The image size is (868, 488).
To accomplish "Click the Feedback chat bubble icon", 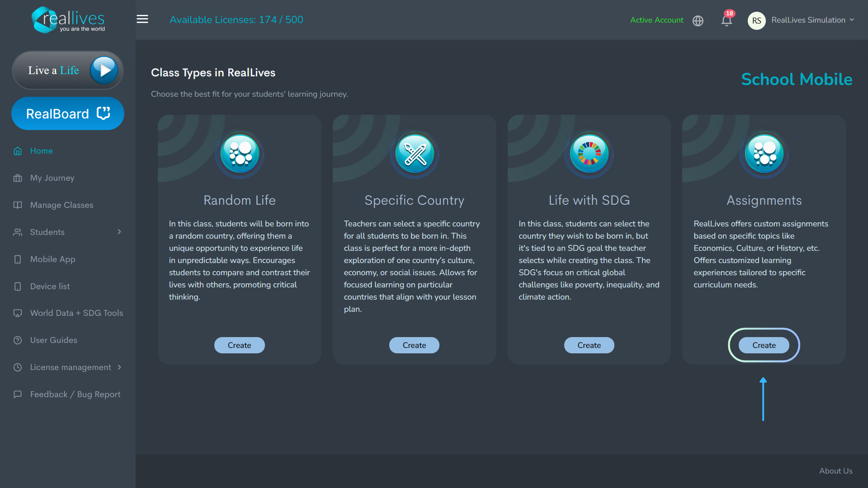I will 18,394.
